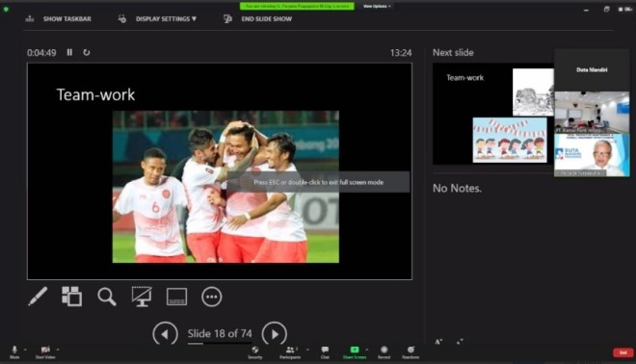Toggle Start Video in Zoom toolbar
The image size is (636, 364).
pyautogui.click(x=45, y=351)
